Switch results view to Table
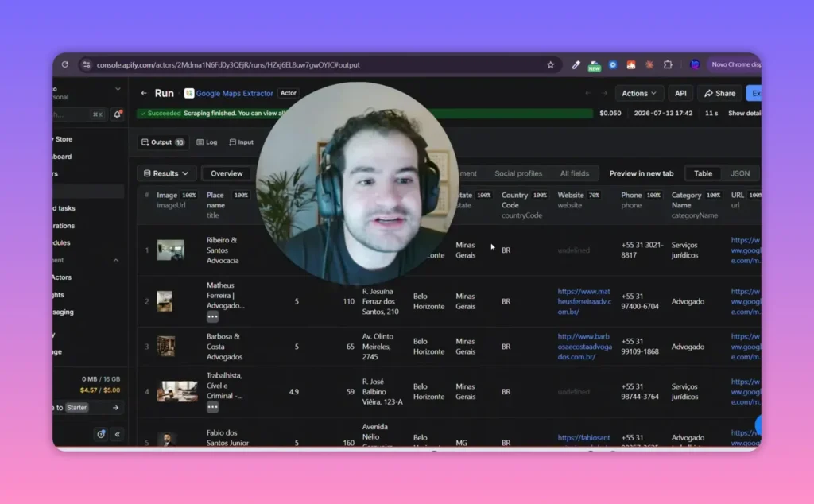Screen dimensions: 814x504 pyautogui.click(x=703, y=173)
